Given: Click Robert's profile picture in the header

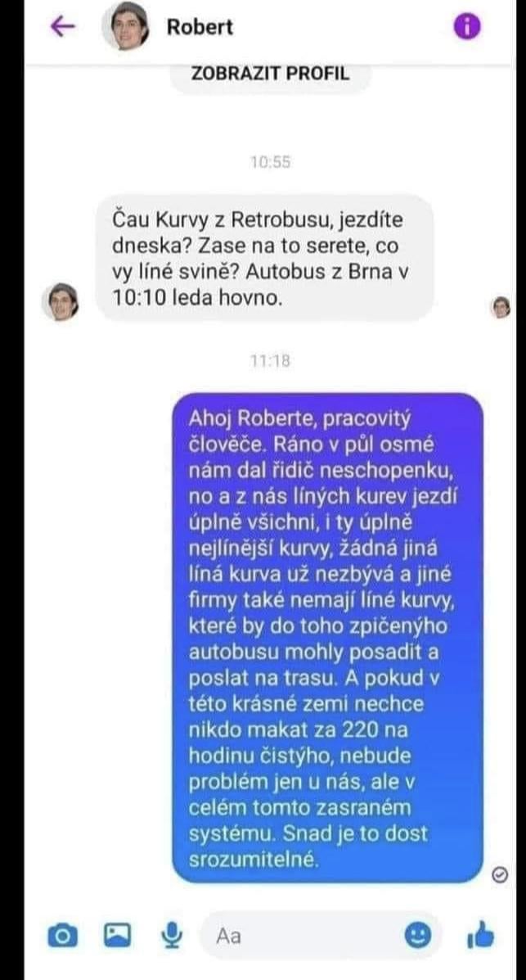Looking at the screenshot, I should point(125,26).
